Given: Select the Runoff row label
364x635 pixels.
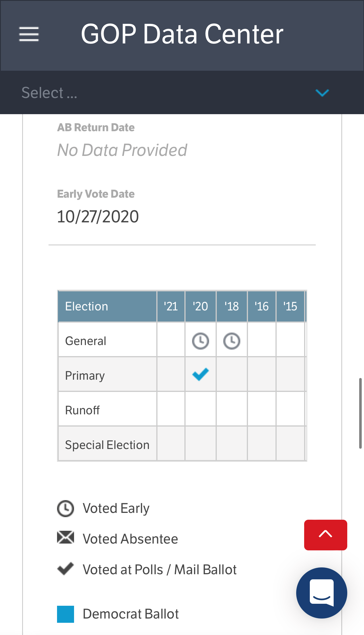Looking at the screenshot, I should click(82, 410).
